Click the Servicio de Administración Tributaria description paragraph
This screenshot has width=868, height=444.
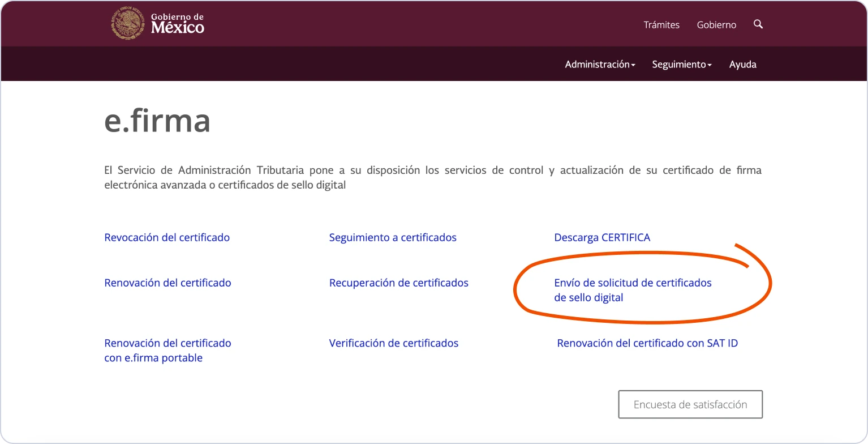tap(433, 177)
